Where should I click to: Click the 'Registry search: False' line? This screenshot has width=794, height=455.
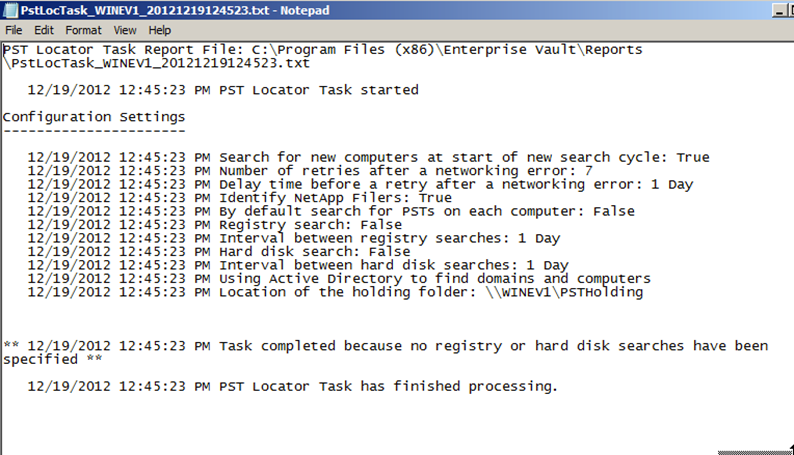215,225
